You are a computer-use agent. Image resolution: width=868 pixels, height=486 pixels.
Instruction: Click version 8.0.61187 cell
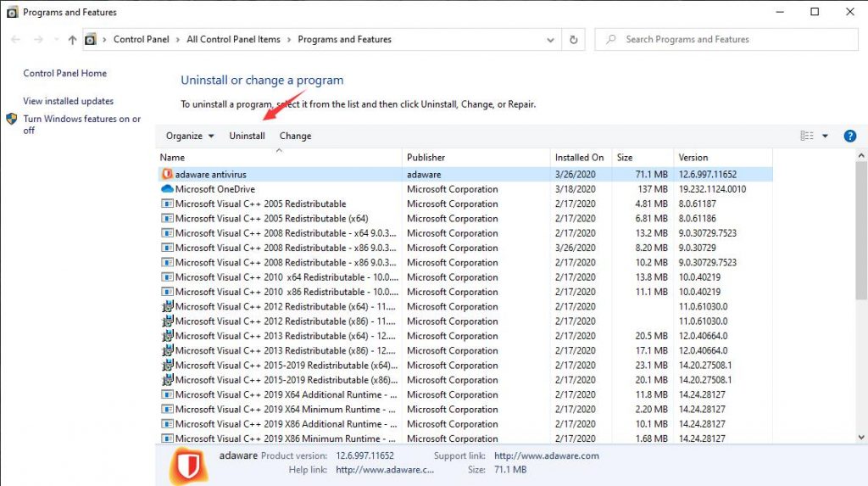coord(697,204)
